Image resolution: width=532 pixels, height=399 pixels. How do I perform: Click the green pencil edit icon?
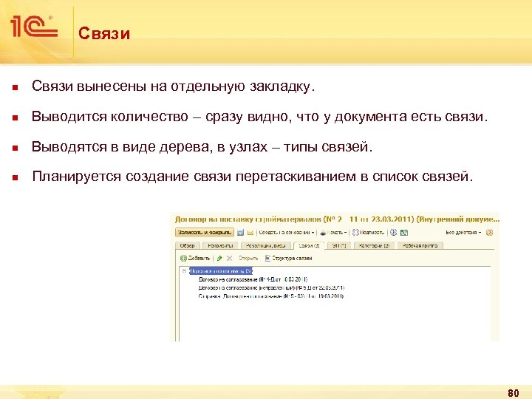point(219,258)
